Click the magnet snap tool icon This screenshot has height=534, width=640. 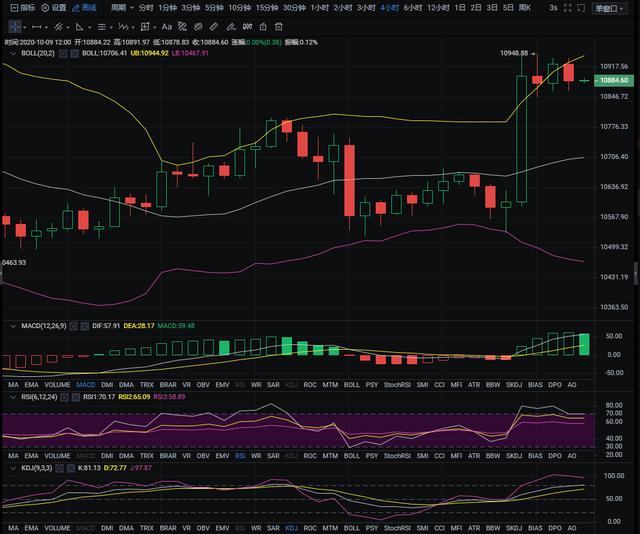click(x=247, y=27)
